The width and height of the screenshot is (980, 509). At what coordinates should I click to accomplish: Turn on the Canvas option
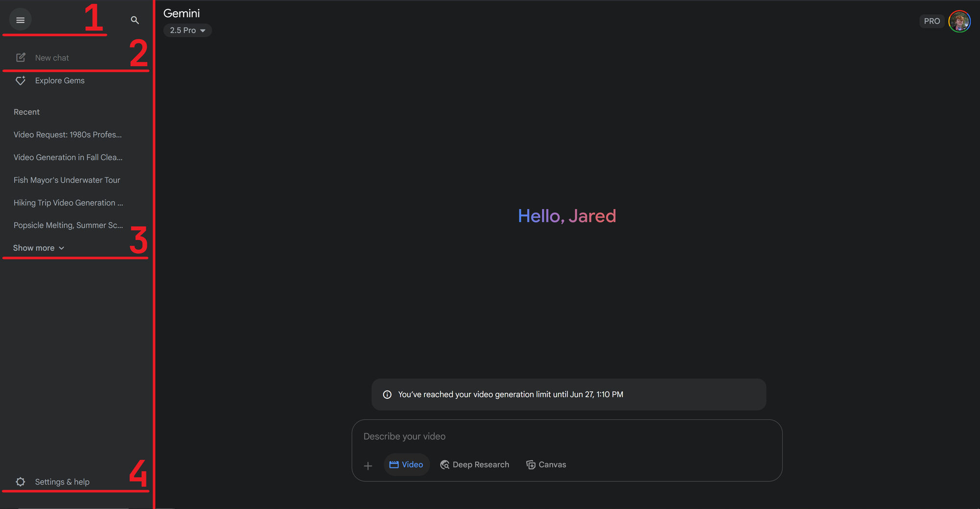pos(546,465)
